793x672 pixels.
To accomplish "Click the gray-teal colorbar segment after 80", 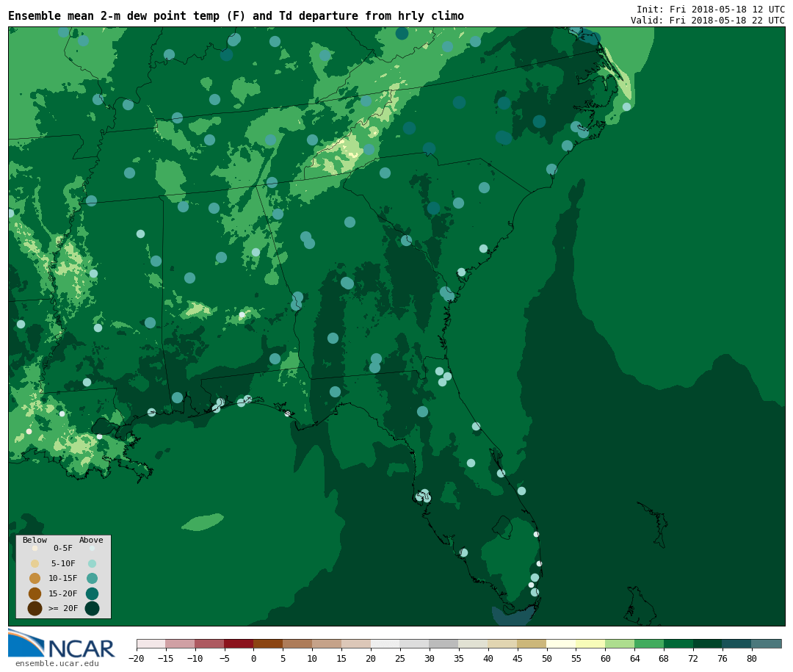I will click(766, 643).
